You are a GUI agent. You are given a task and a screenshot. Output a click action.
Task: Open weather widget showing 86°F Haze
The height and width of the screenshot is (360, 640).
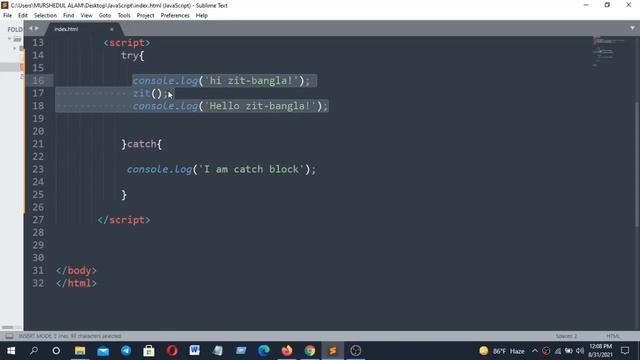coord(502,351)
